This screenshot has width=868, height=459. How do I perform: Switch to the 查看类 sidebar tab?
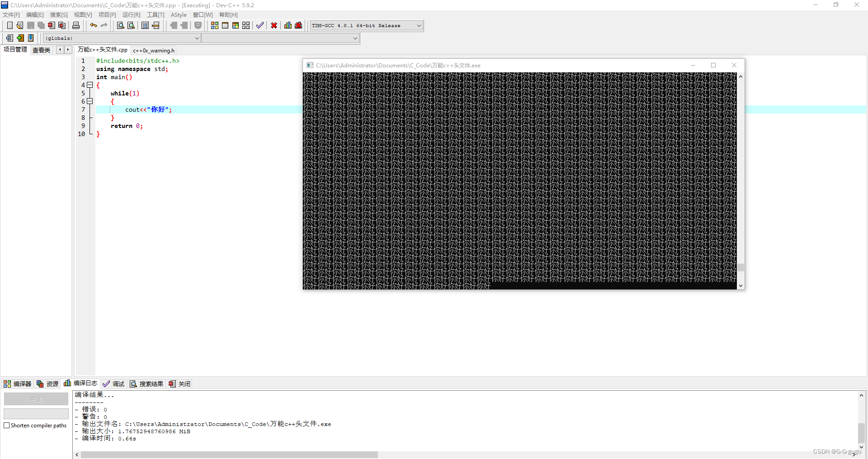tap(41, 50)
